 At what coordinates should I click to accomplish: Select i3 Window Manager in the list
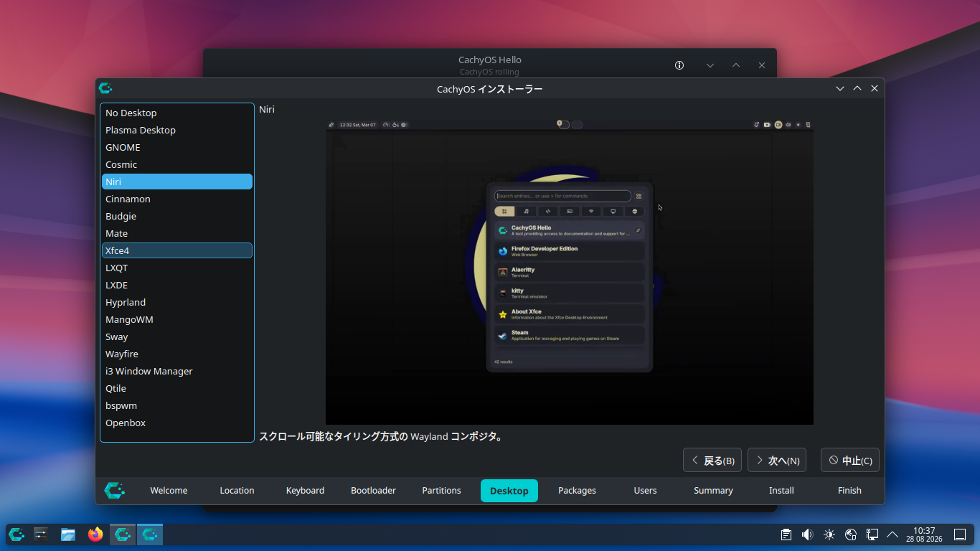177,371
